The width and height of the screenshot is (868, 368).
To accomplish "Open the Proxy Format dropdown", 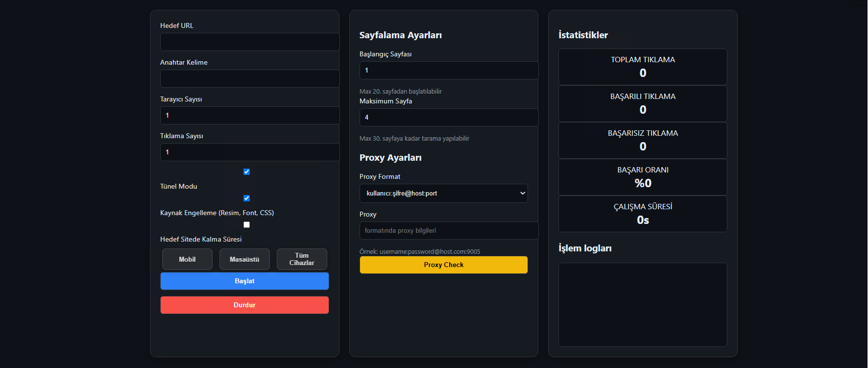I will tap(443, 193).
